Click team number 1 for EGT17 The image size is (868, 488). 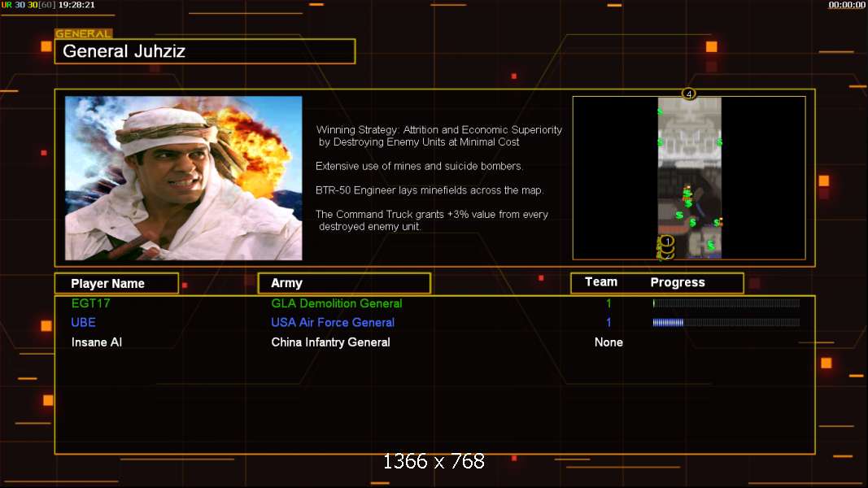[x=608, y=303]
